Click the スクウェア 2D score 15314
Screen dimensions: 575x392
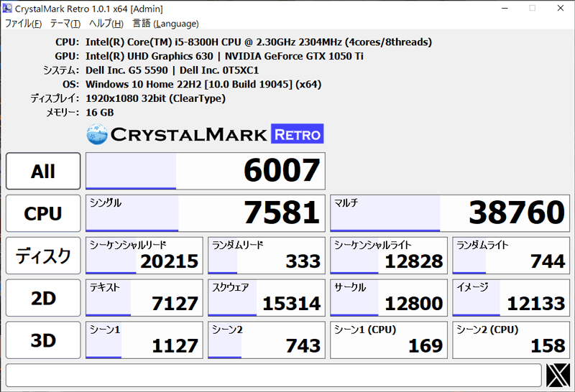coord(267,298)
